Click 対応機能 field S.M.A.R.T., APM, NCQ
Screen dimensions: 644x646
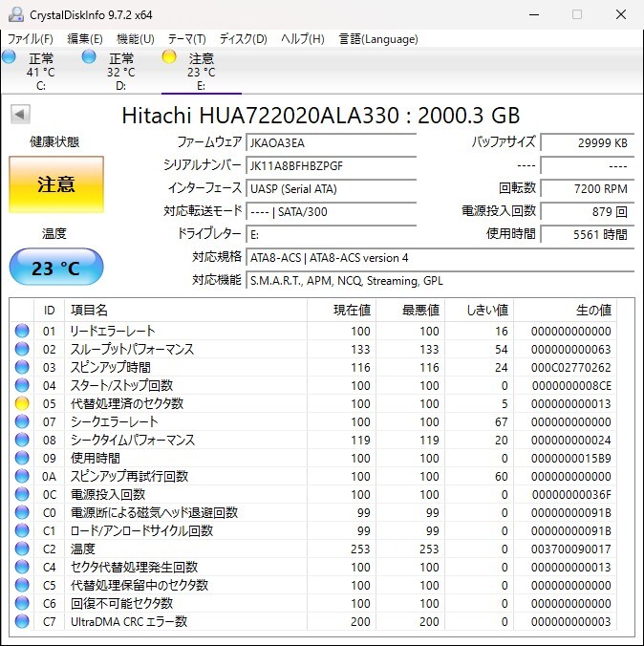(x=440, y=281)
